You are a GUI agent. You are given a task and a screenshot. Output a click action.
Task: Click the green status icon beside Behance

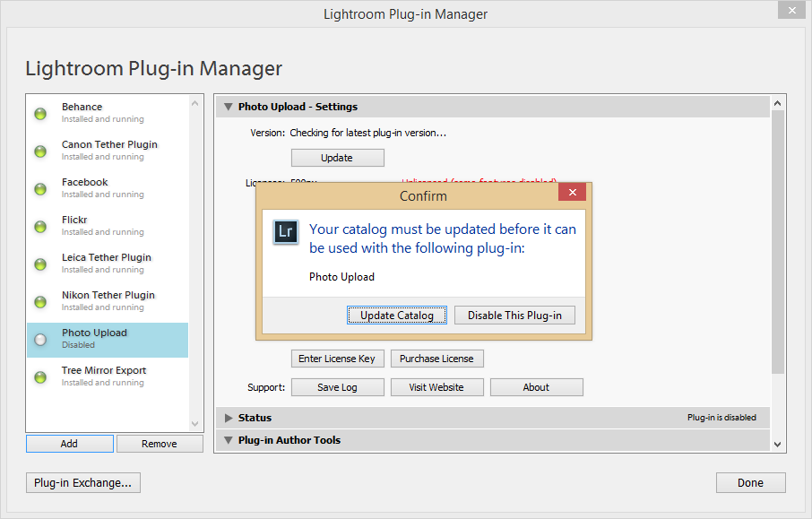[x=40, y=114]
